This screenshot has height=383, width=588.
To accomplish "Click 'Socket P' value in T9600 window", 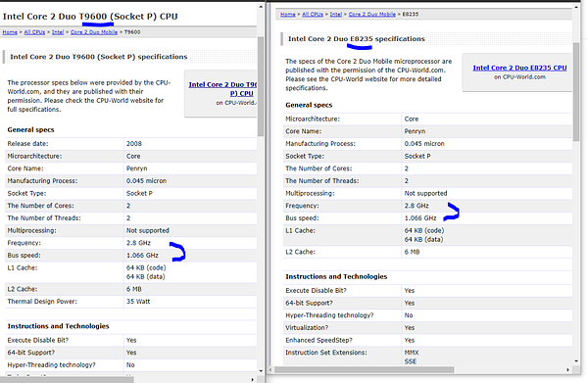I will point(139,193).
